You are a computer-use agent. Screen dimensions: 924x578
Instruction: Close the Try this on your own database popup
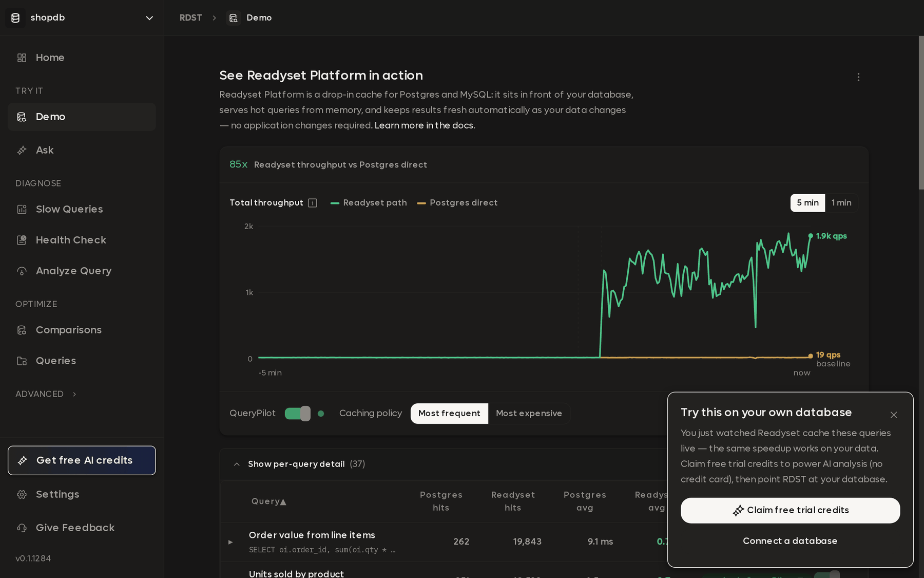pyautogui.click(x=894, y=415)
